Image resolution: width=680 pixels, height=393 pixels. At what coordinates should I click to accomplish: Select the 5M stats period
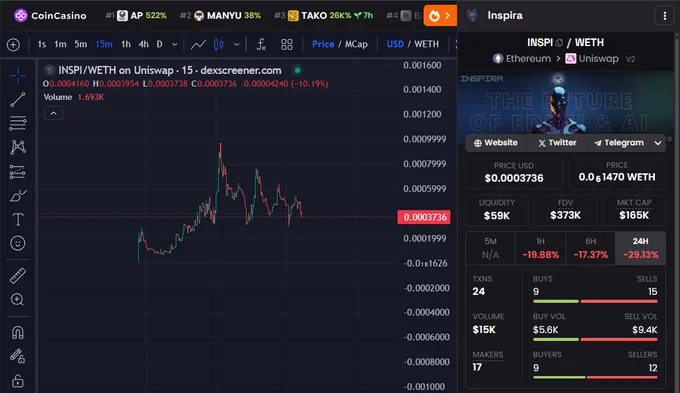click(x=490, y=248)
